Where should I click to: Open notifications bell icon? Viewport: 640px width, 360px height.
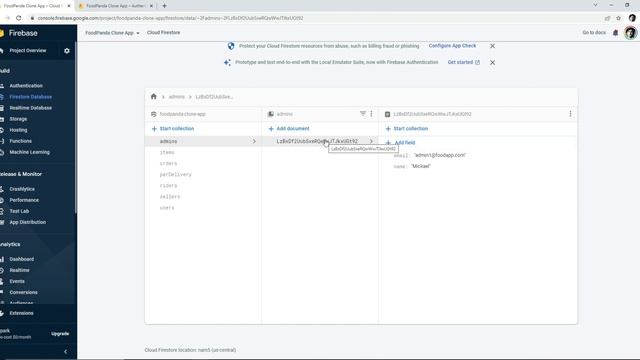[616, 33]
